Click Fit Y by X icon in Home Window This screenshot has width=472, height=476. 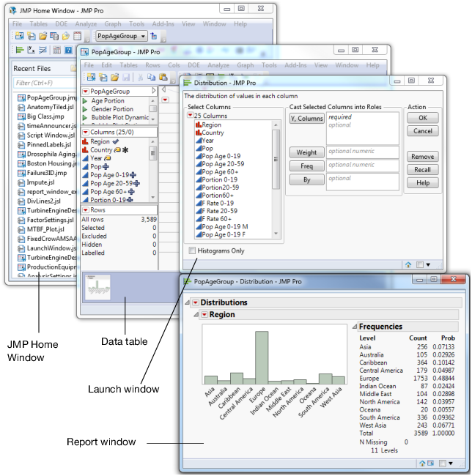pyautogui.click(x=32, y=50)
